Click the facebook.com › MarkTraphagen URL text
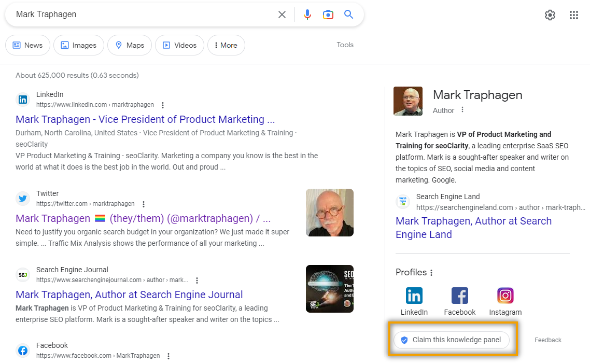590x364 pixels. pos(98,356)
